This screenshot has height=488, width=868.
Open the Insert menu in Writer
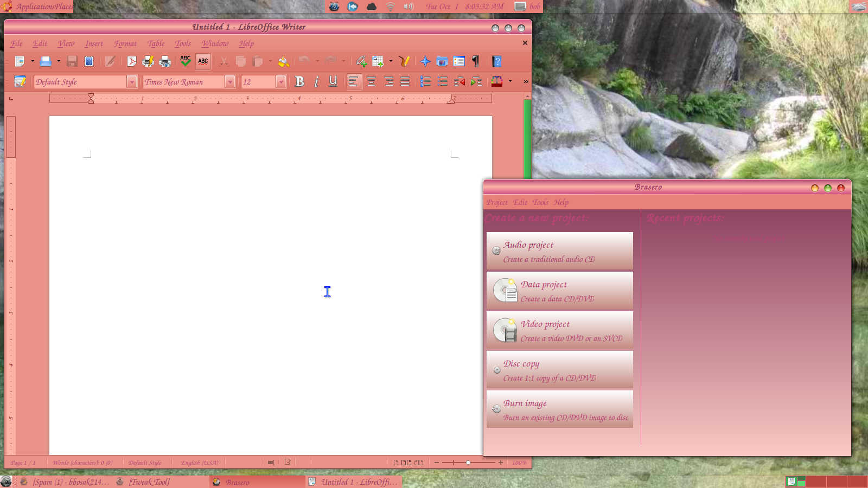pos(94,43)
